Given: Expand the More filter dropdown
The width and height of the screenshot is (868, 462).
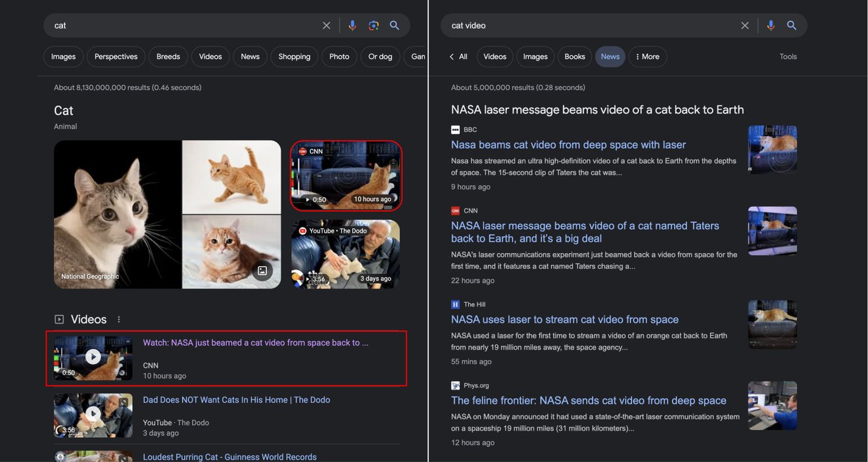Looking at the screenshot, I should [648, 57].
